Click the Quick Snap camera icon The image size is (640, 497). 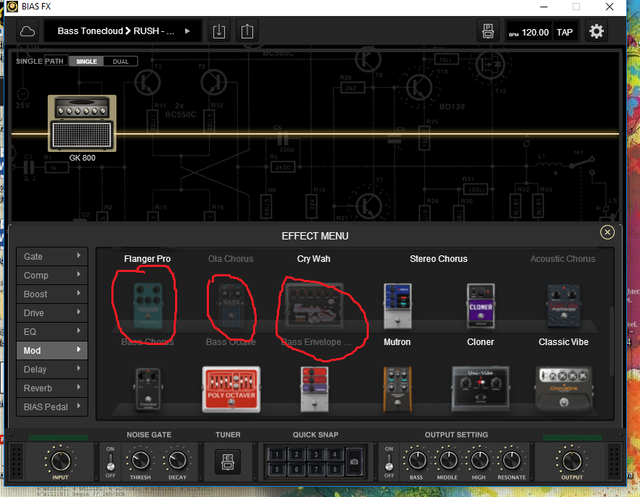tap(354, 462)
